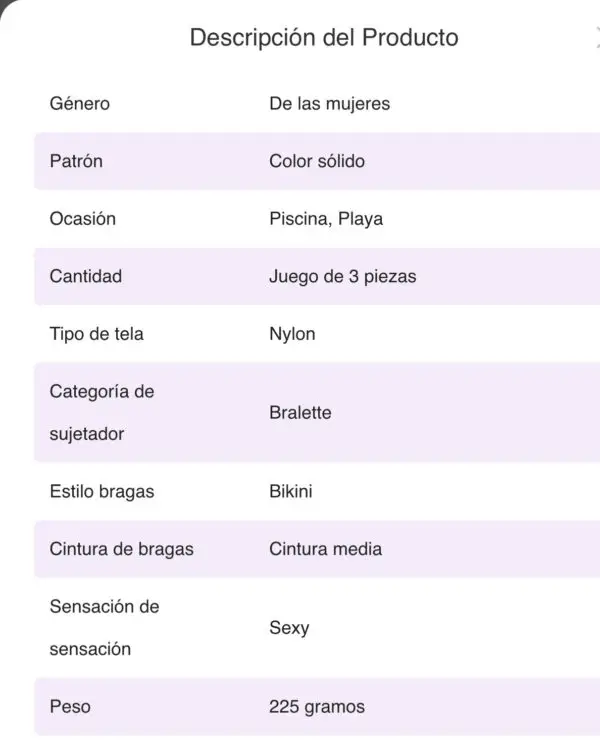
Task: Select the "Estilo bragas" label
Action: point(101,492)
